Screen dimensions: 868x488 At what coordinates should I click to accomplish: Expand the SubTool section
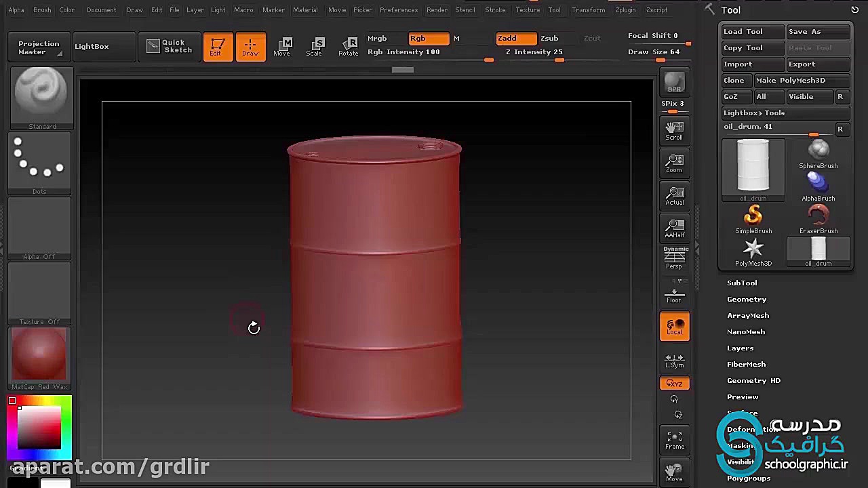coord(742,283)
